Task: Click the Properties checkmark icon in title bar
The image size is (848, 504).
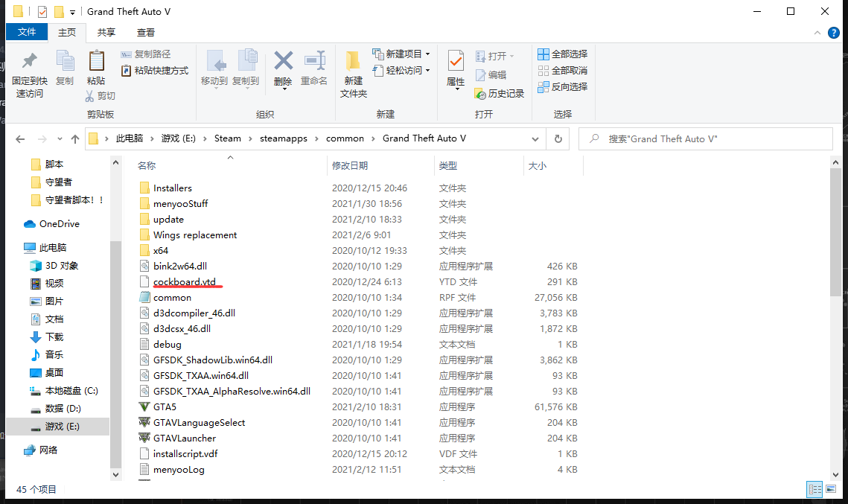Action: pos(42,11)
